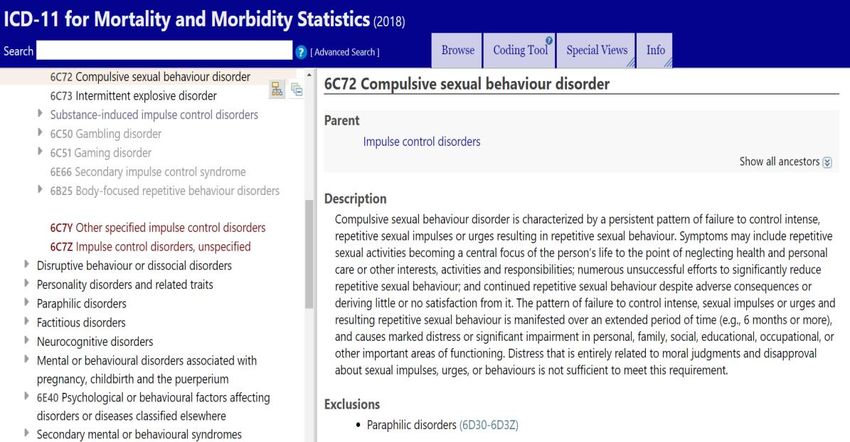Image resolution: width=850 pixels, height=442 pixels.
Task: Click the tree panel vertical scrollbar thumb
Action: coord(309,254)
